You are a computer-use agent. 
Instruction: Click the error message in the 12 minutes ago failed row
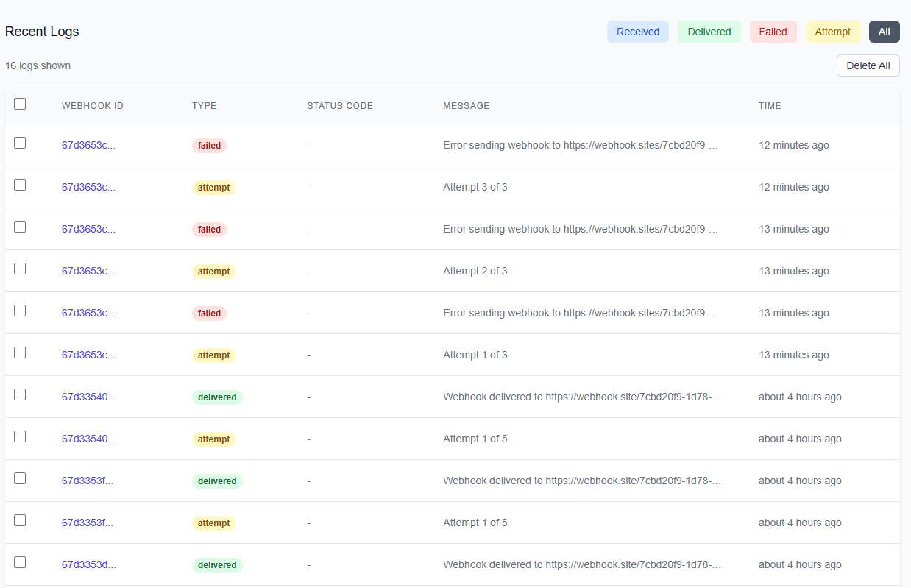click(581, 145)
